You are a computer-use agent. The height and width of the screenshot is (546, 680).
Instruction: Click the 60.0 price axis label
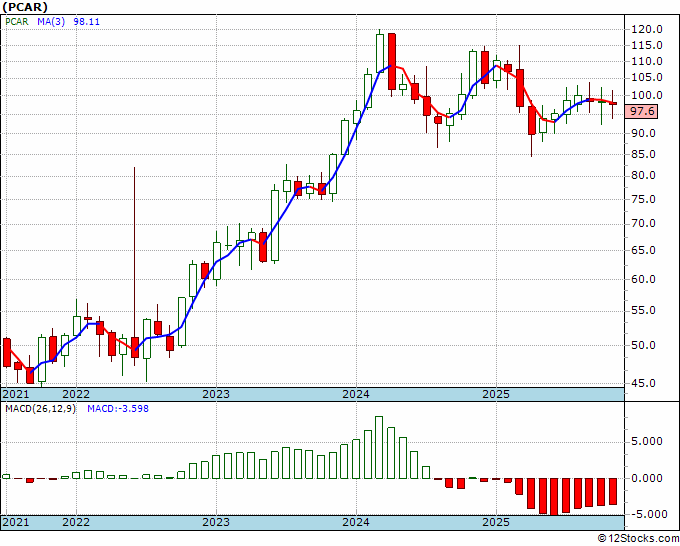pyautogui.click(x=644, y=279)
